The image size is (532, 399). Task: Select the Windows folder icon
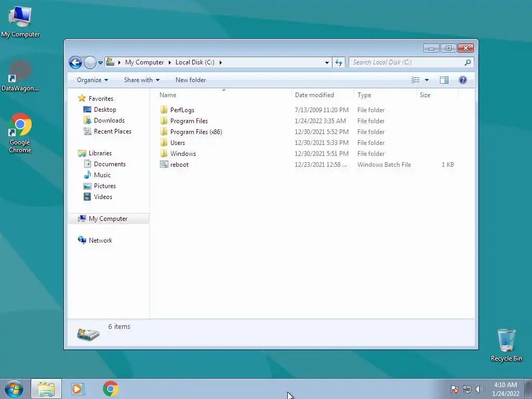[x=164, y=153]
